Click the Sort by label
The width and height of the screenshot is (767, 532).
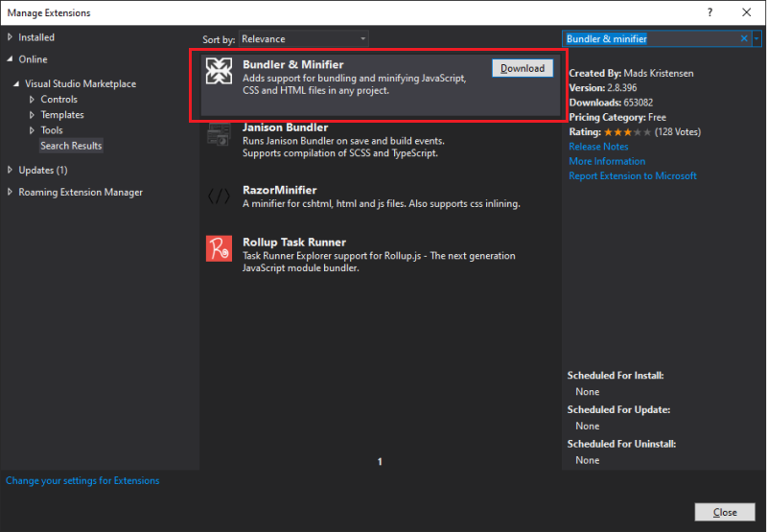[219, 39]
